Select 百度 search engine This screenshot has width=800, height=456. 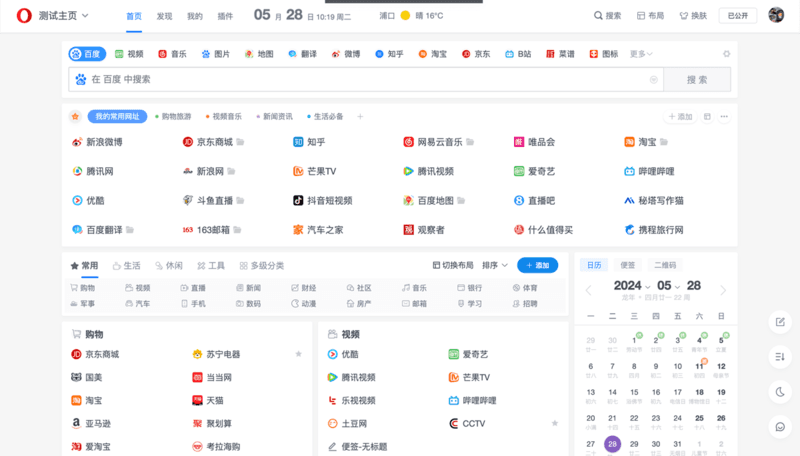click(x=87, y=54)
